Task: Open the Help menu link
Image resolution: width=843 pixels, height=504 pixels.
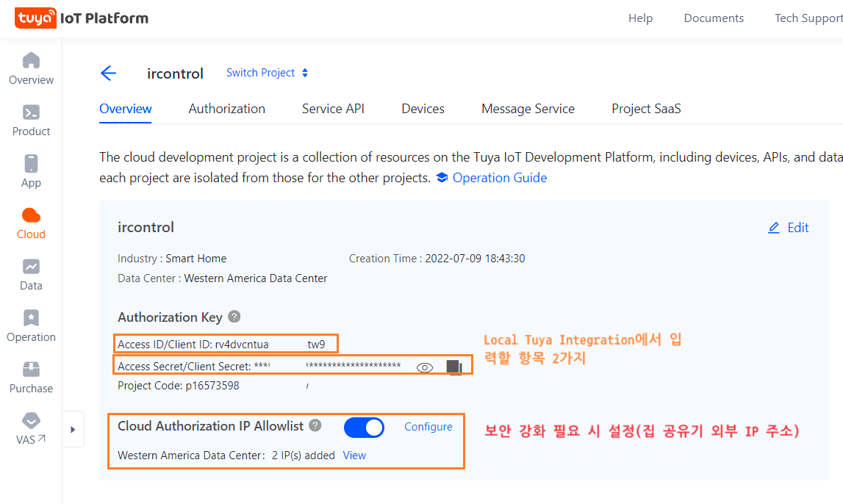Action: point(640,18)
